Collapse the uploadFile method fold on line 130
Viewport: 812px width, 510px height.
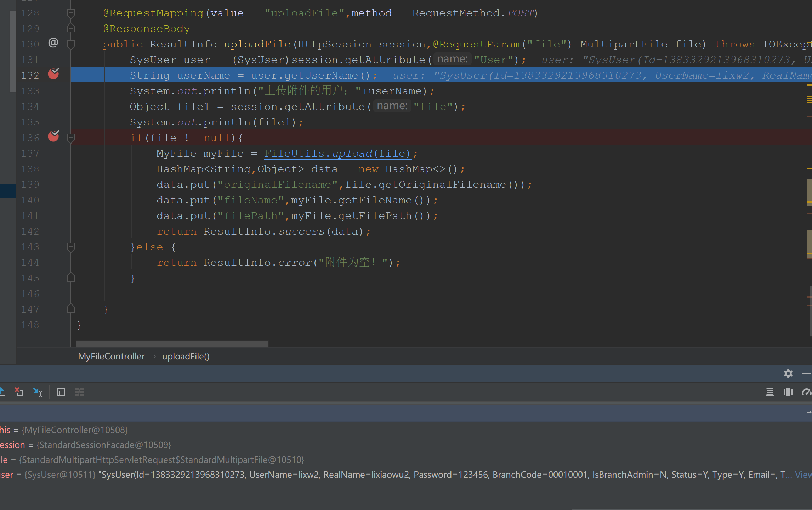pyautogui.click(x=71, y=44)
